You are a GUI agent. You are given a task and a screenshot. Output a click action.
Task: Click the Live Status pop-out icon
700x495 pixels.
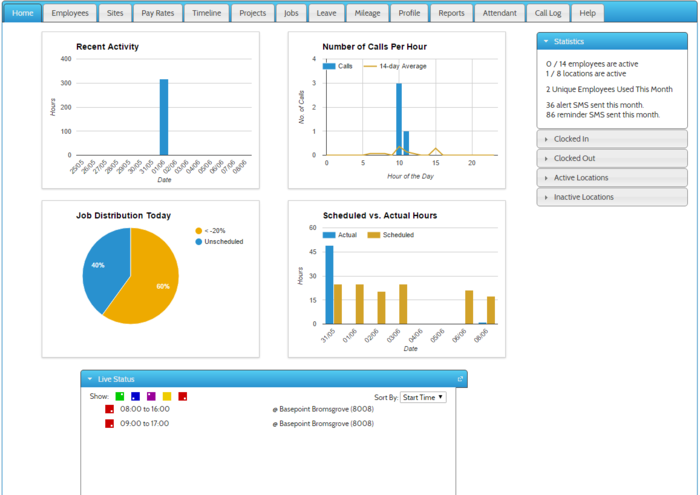pyautogui.click(x=460, y=379)
